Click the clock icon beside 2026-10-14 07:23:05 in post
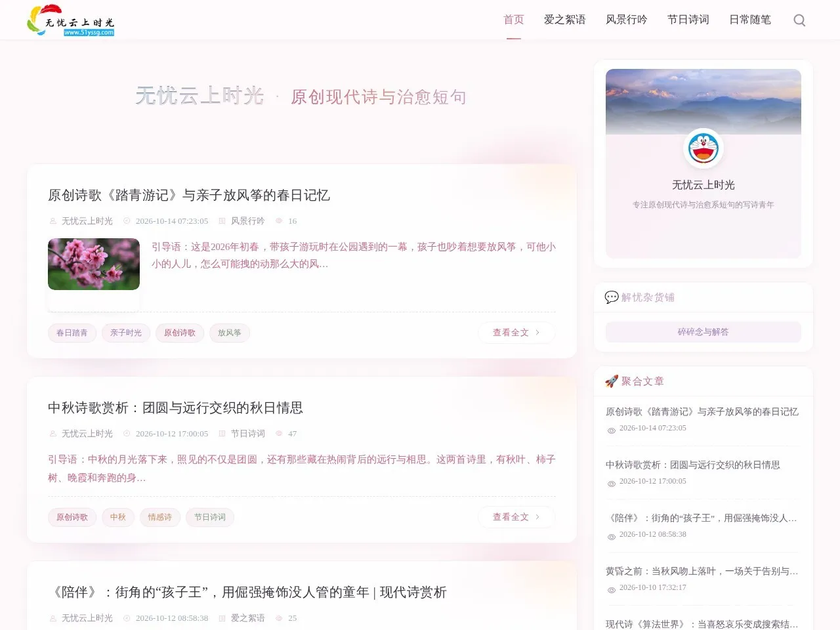The height and width of the screenshot is (630, 840). [127, 221]
